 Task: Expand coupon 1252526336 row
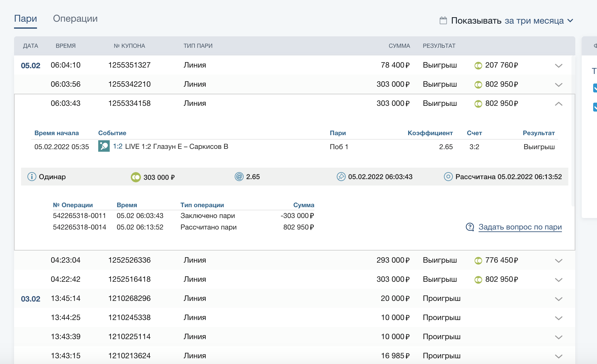558,261
